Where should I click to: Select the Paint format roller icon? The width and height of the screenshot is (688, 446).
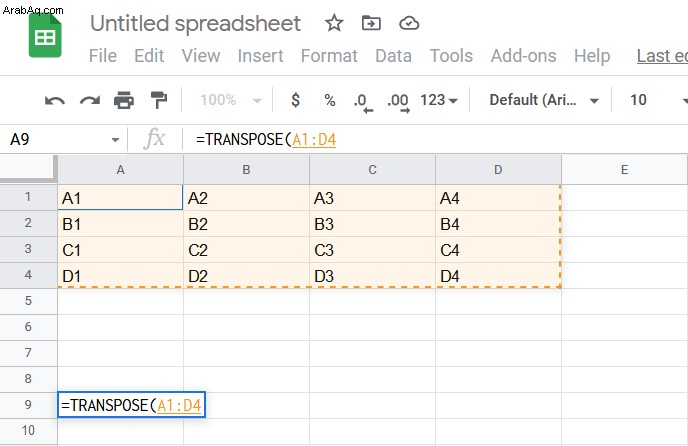tap(158, 100)
